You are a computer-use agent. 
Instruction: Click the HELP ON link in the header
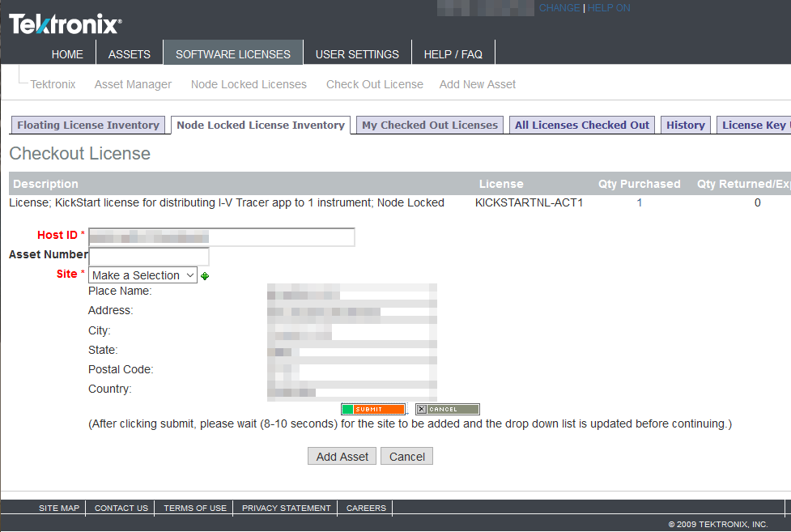coord(609,8)
